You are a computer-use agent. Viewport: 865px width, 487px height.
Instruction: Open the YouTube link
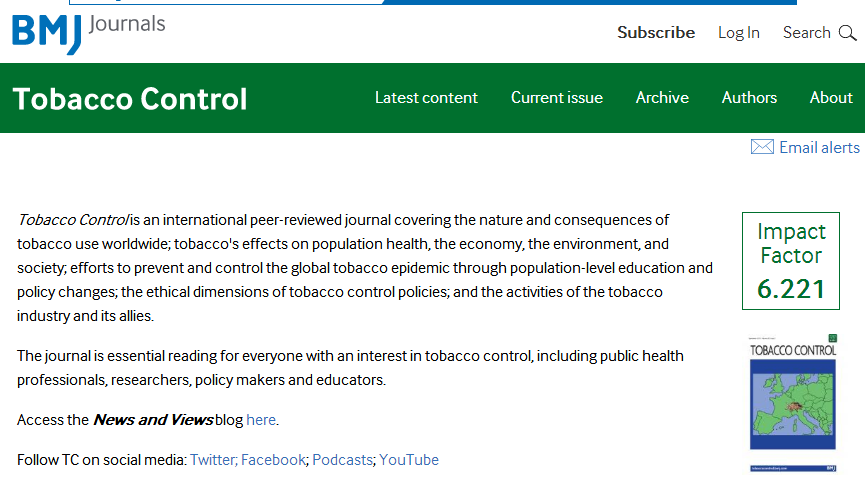point(409,460)
